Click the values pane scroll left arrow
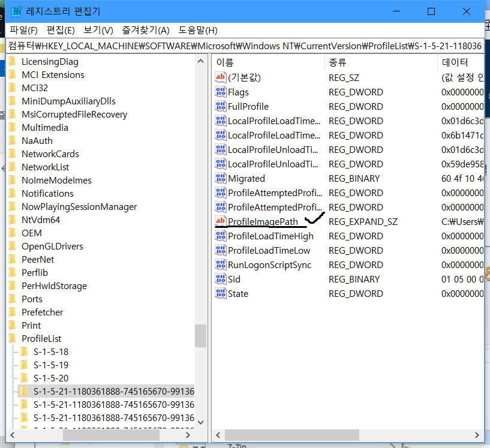This screenshot has height=448, width=490. point(218,435)
